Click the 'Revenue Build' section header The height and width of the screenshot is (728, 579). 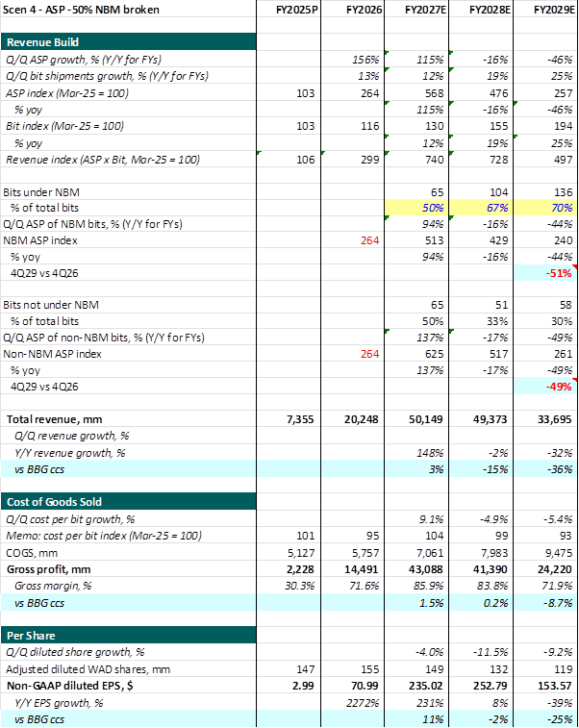(x=128, y=41)
